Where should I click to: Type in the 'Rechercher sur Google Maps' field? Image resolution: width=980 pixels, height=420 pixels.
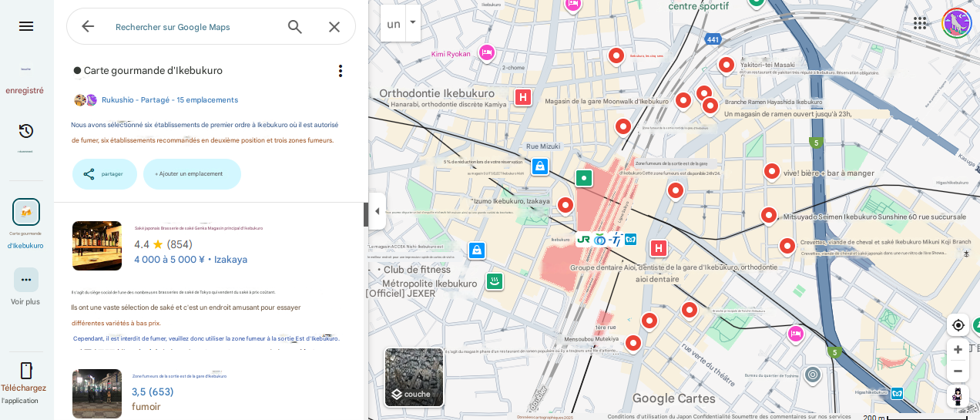pos(193,27)
